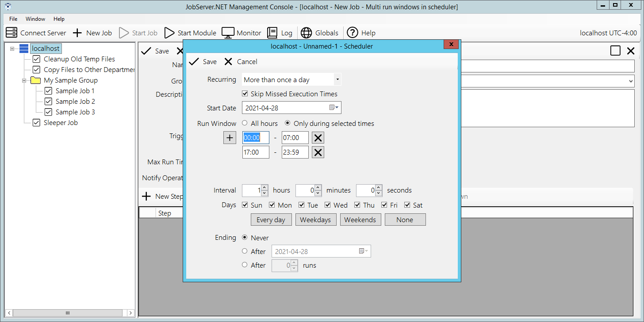
Task: Select the All hours radio button
Action: [x=244, y=123]
